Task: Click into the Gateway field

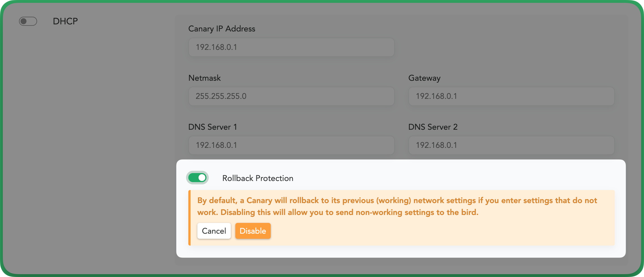Action: [x=511, y=96]
